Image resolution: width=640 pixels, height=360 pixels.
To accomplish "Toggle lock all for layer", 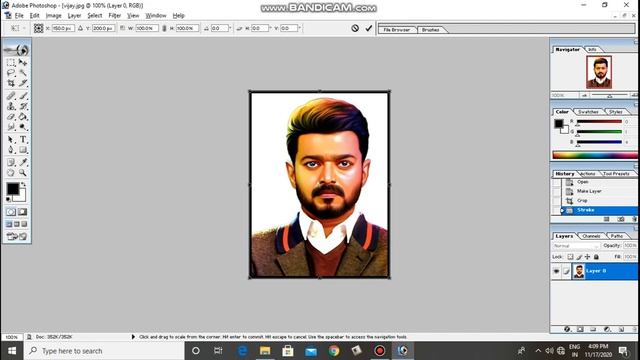I will 596,257.
